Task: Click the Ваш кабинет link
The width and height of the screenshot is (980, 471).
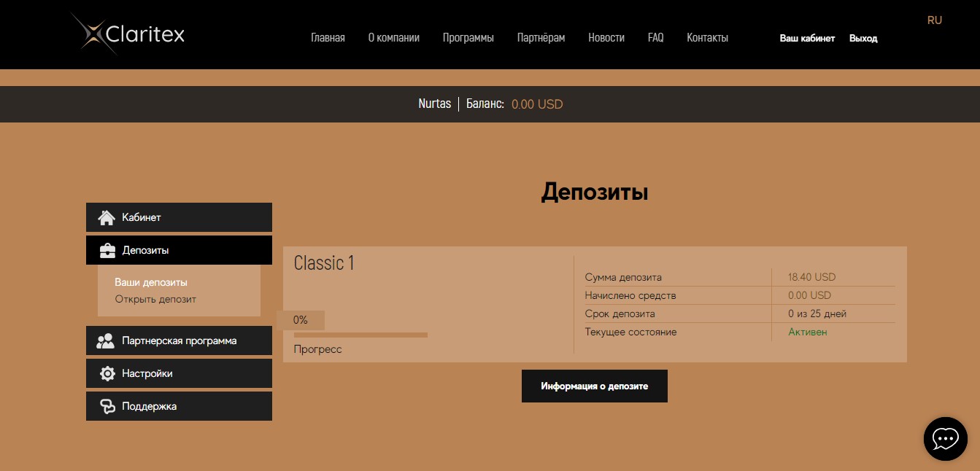Action: coord(807,39)
